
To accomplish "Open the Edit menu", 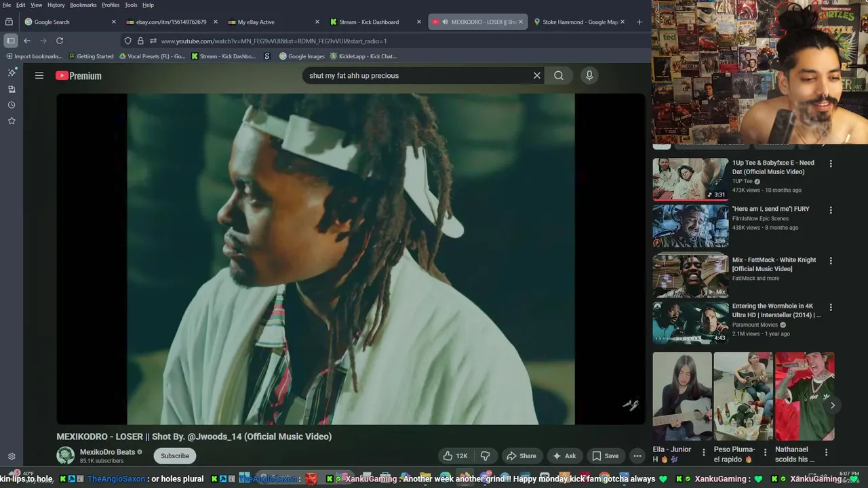I will pos(21,5).
